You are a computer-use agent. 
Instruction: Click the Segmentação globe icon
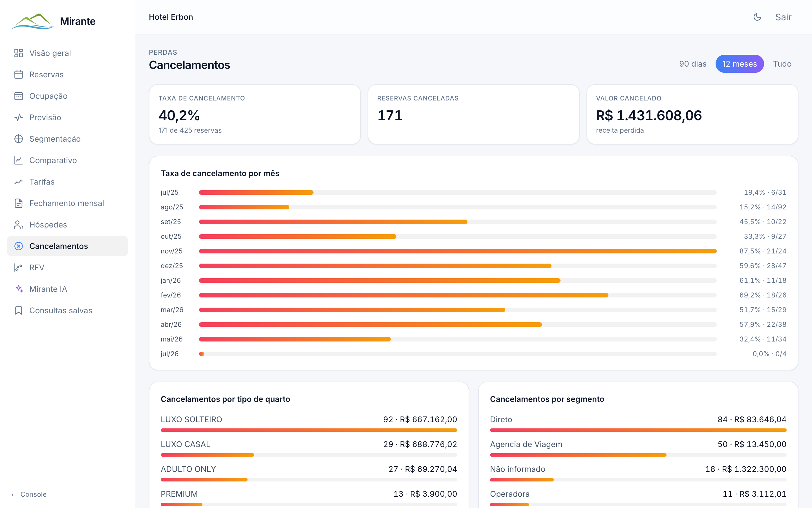point(18,139)
